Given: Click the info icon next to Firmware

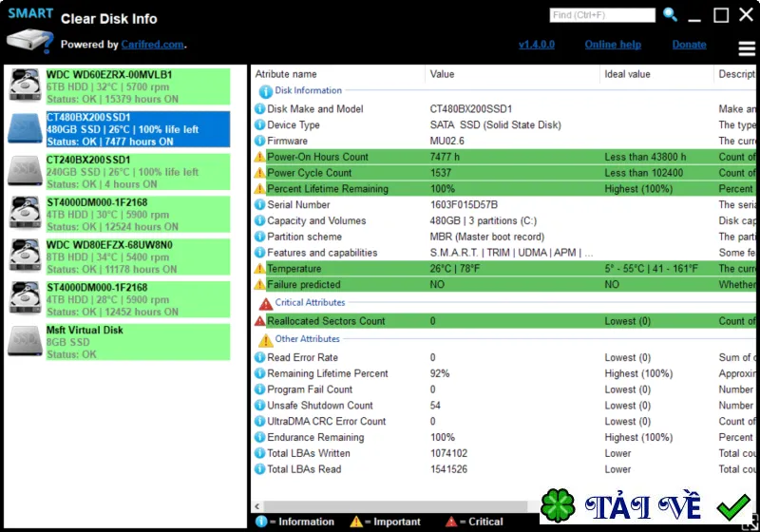Looking at the screenshot, I should point(259,141).
